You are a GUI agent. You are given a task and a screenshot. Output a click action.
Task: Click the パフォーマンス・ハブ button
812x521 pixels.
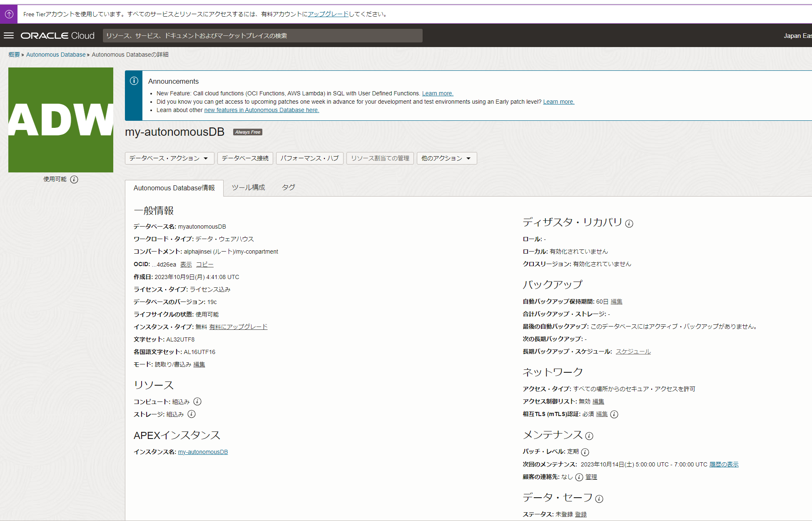(309, 158)
